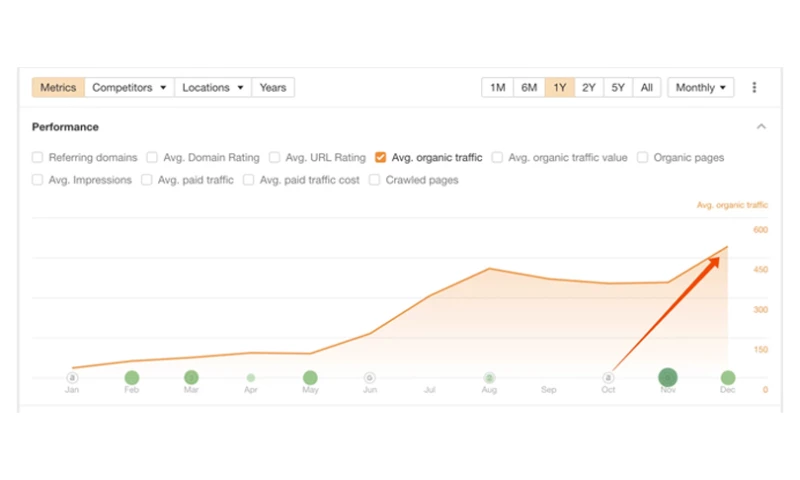Click the green update marker at Dec

(728, 378)
